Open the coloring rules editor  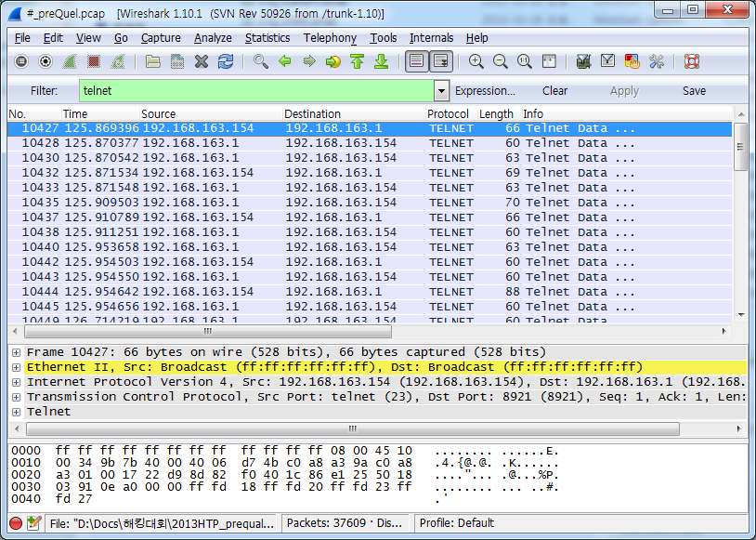631,61
